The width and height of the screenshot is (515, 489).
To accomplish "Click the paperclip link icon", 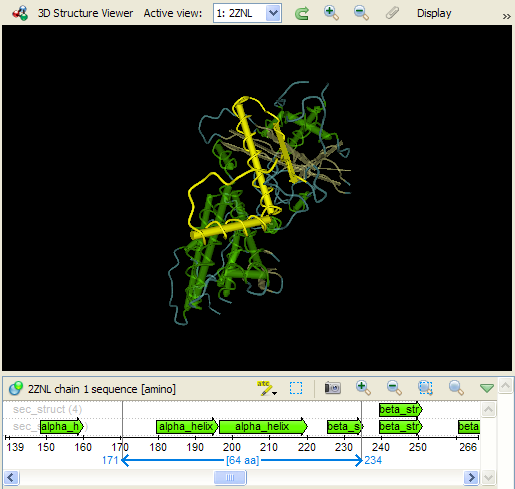I will [392, 13].
